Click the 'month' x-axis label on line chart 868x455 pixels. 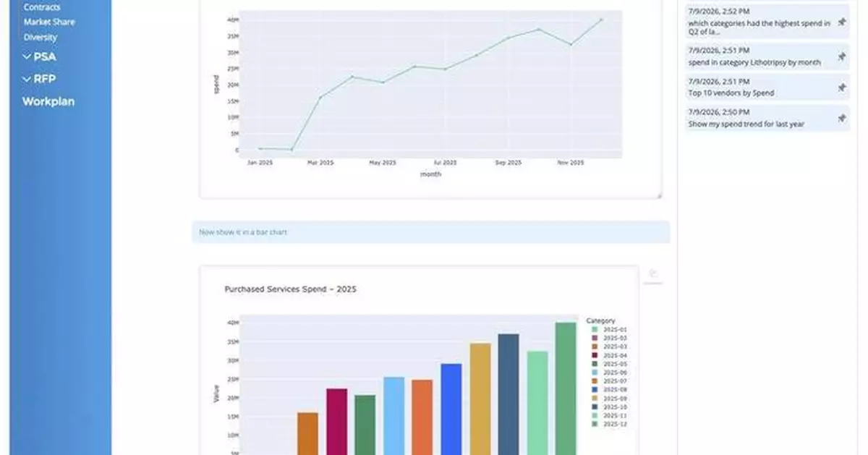(430, 174)
